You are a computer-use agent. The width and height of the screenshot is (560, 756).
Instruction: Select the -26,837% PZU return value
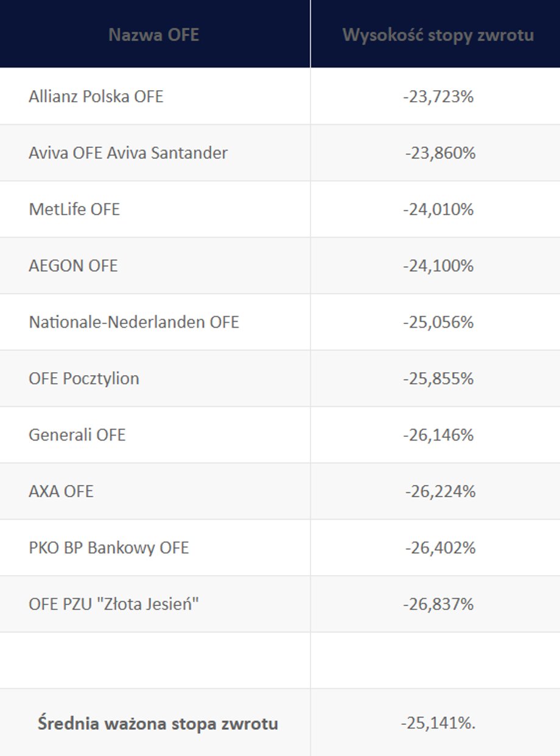pos(438,604)
